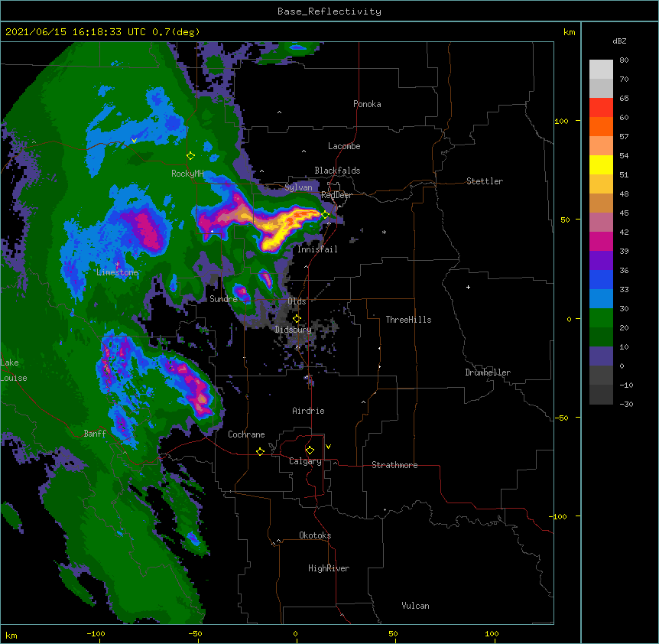
Task: Select the yellow diamond marker below Cochrane
Action: [260, 451]
